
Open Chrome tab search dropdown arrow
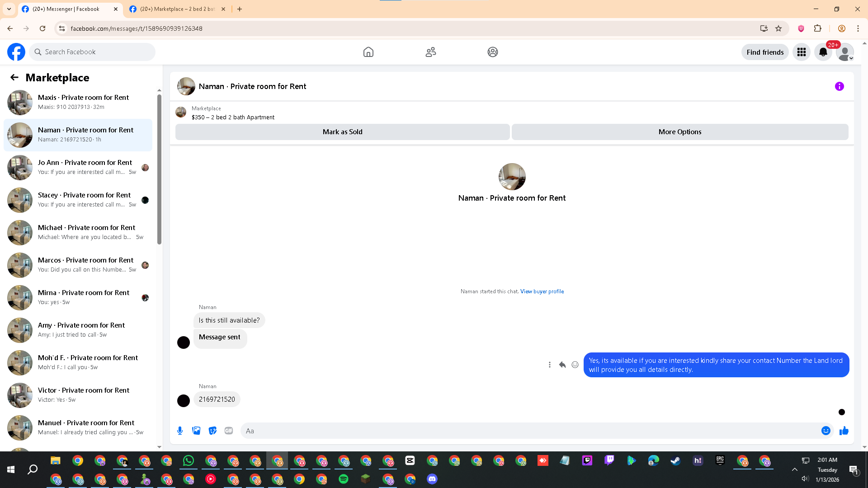[x=9, y=9]
